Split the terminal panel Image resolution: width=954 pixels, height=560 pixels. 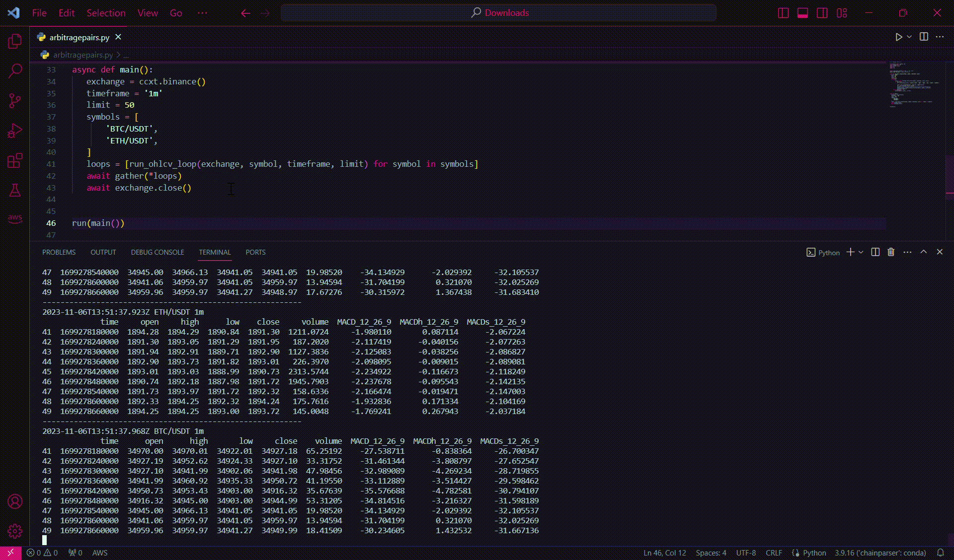(875, 252)
